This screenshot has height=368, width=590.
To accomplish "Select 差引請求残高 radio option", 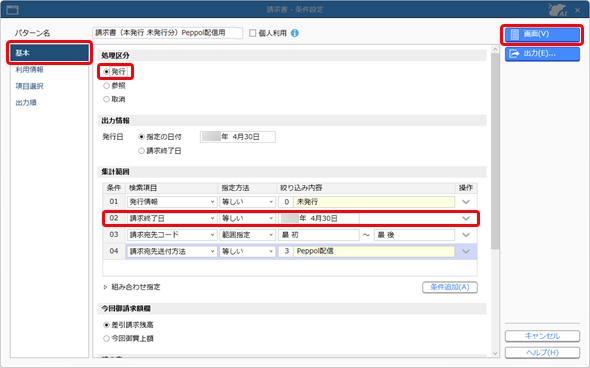I will (106, 325).
